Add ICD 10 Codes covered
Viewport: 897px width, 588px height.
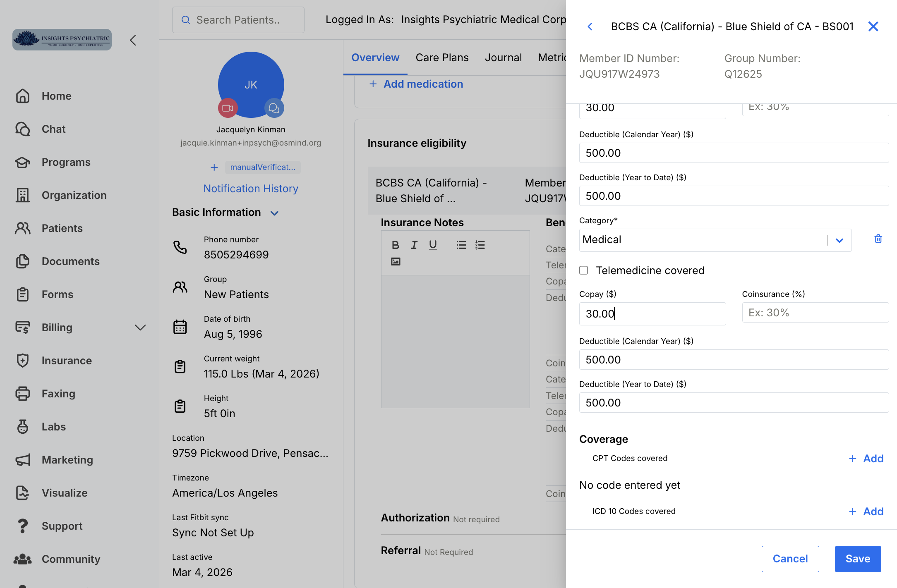coord(866,512)
